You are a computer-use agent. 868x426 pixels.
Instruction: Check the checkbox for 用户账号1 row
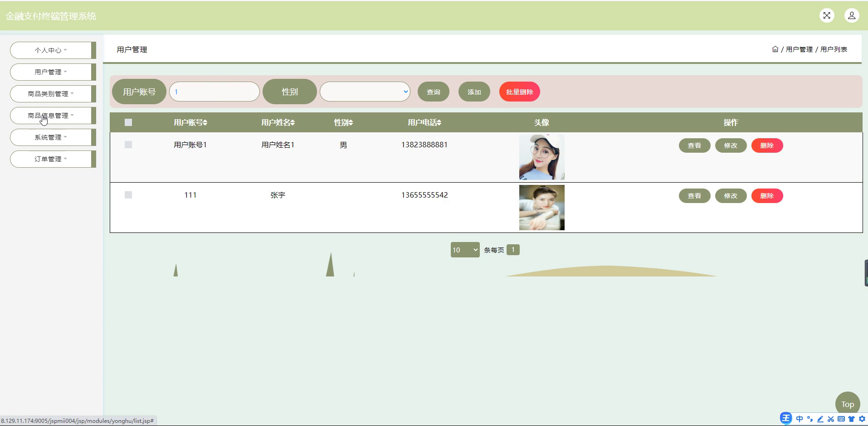[x=128, y=145]
